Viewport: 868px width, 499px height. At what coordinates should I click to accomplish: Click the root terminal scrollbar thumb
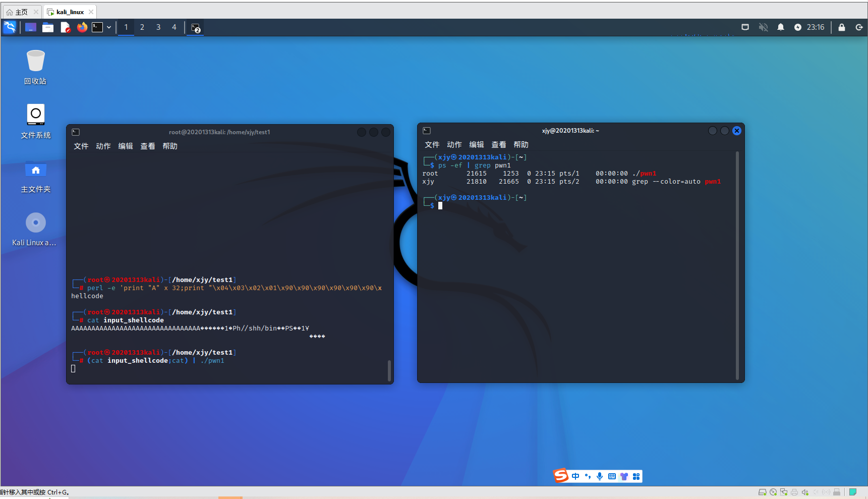coord(389,370)
